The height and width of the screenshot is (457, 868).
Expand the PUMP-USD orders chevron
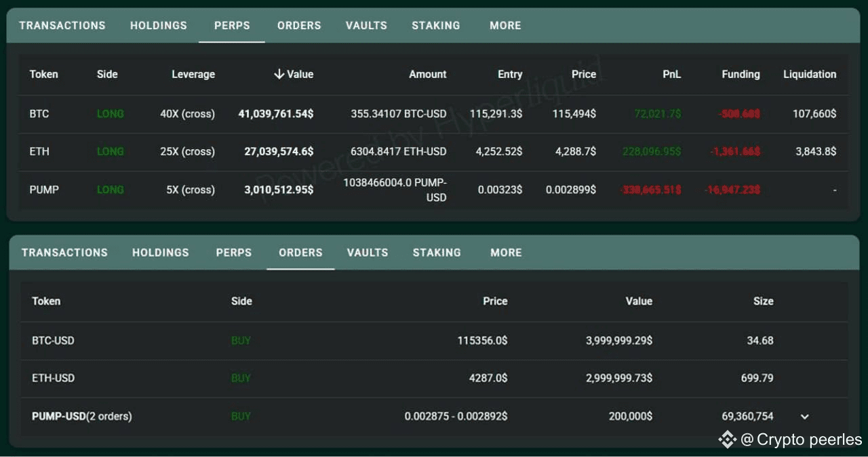[x=805, y=416]
